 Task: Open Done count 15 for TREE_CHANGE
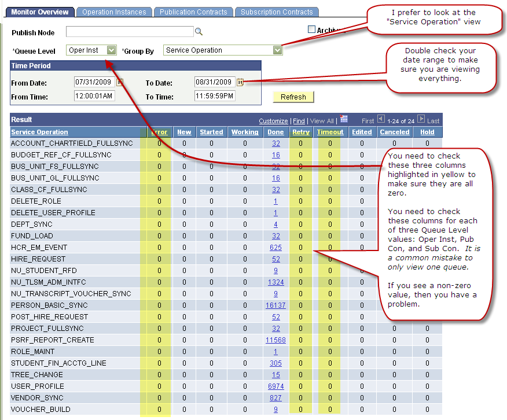(x=276, y=375)
